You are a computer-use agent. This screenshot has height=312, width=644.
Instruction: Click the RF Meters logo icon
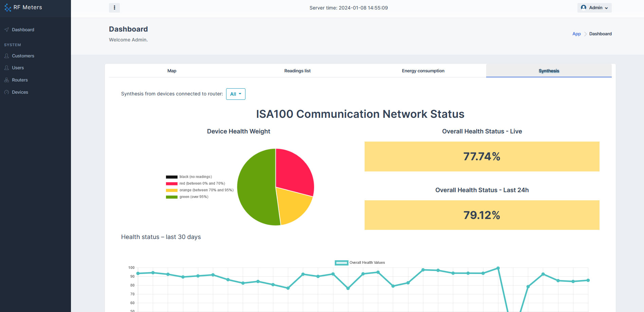[x=7, y=7]
